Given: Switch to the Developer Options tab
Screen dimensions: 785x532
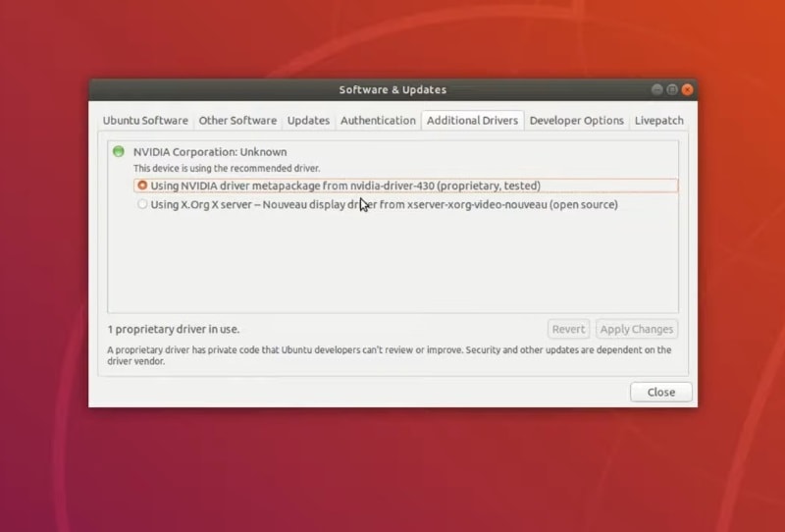Looking at the screenshot, I should click(x=576, y=121).
